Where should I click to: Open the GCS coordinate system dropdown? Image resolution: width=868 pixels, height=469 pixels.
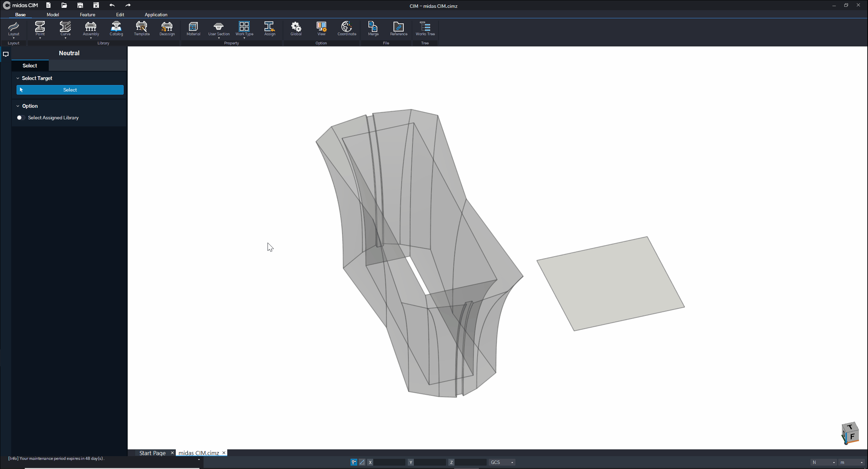click(502, 462)
